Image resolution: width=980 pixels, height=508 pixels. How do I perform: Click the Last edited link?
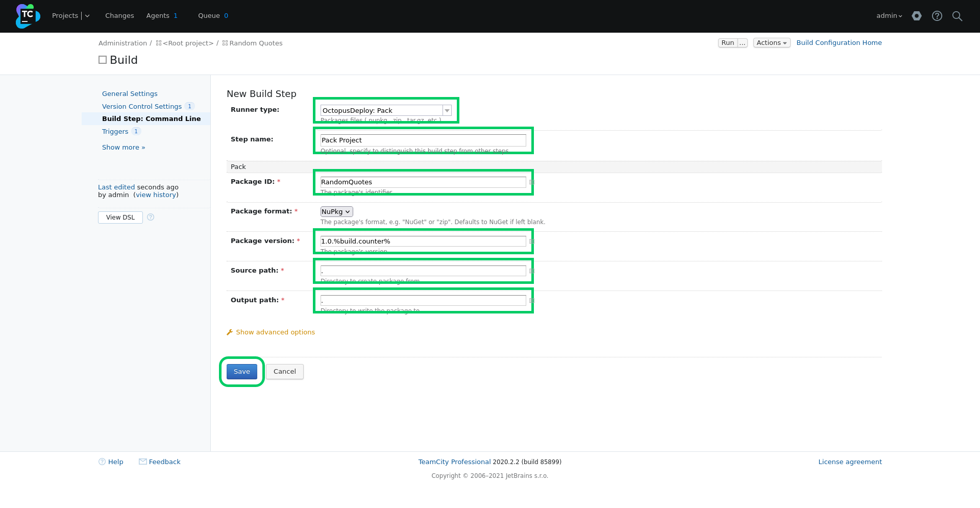point(116,187)
